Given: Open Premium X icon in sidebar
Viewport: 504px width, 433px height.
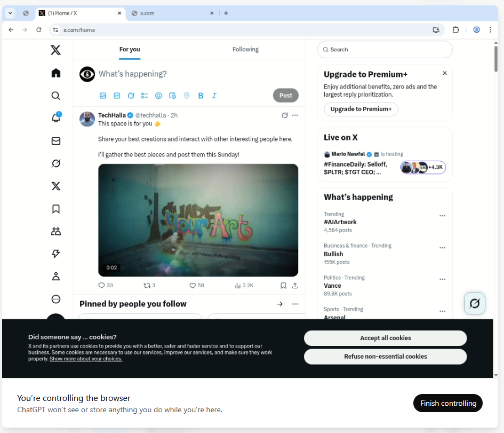Looking at the screenshot, I should point(56,186).
